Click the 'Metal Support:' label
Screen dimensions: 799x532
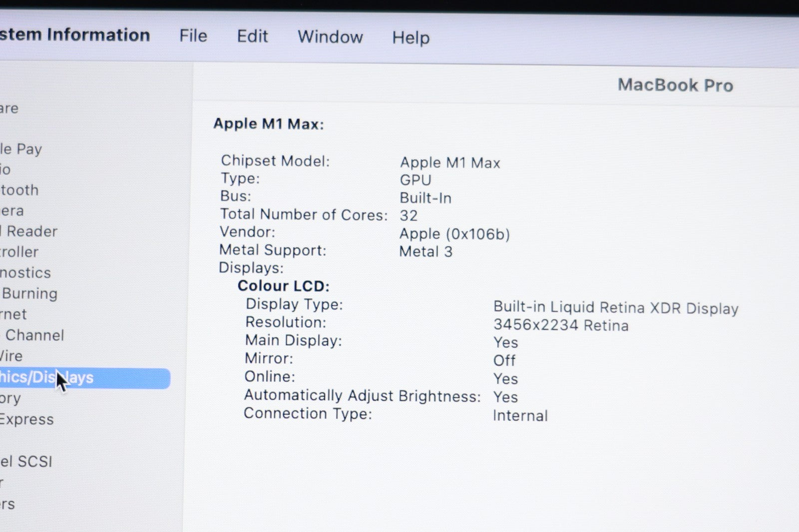pyautogui.click(x=273, y=250)
